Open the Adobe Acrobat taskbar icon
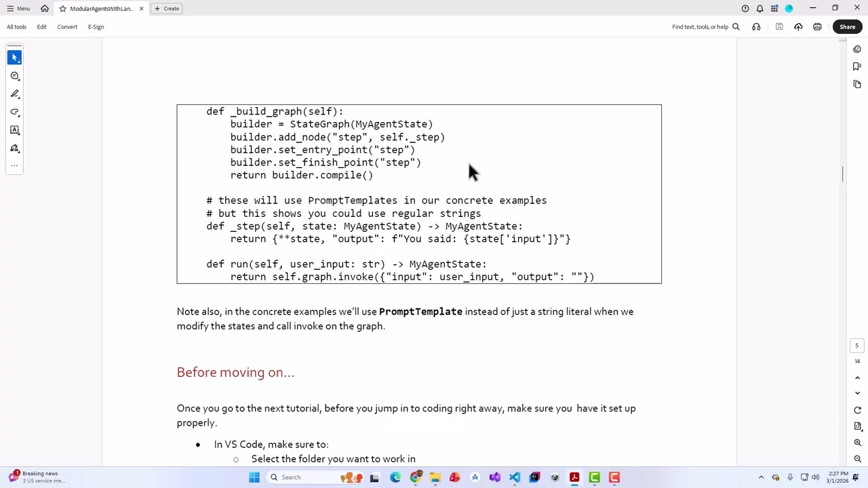 point(574,477)
